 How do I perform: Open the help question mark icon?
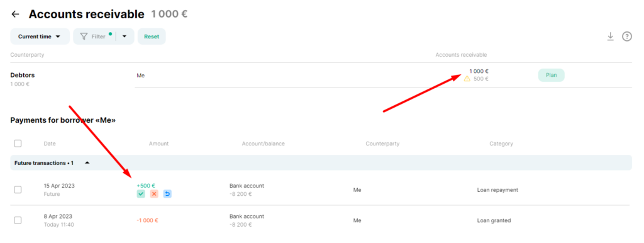(x=627, y=37)
